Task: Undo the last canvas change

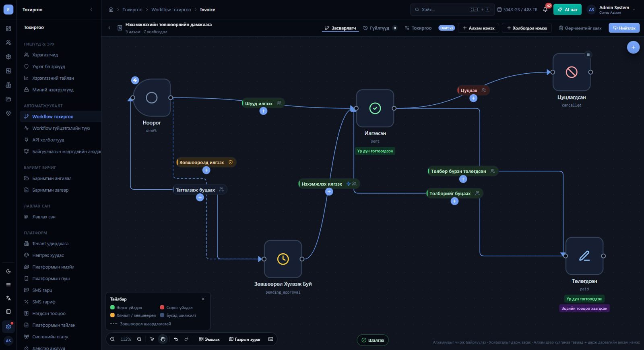Action: (176, 339)
